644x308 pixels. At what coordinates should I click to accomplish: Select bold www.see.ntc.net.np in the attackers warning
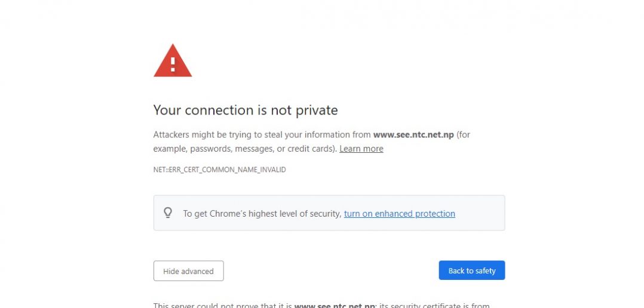tap(413, 135)
